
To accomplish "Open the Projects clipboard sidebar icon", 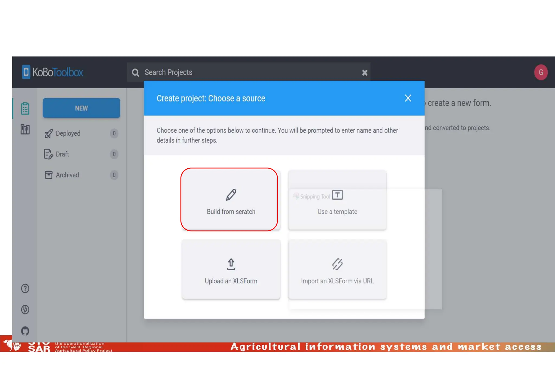I will [25, 108].
